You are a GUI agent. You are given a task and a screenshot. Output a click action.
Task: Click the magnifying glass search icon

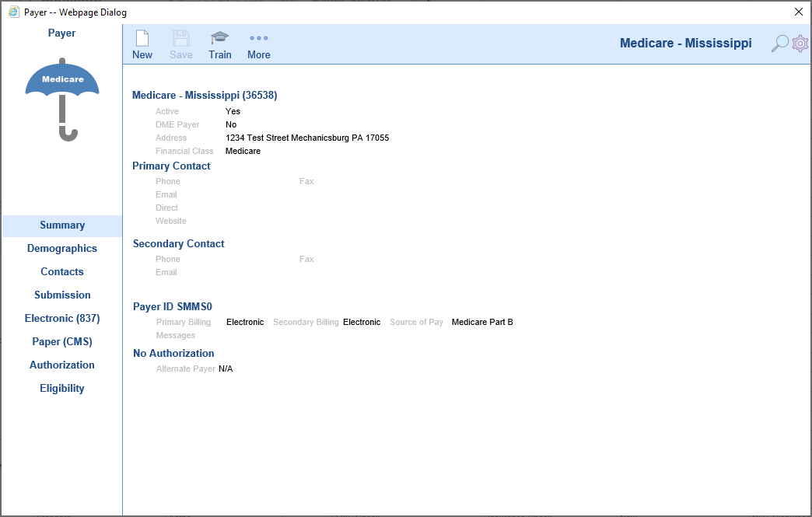[779, 44]
